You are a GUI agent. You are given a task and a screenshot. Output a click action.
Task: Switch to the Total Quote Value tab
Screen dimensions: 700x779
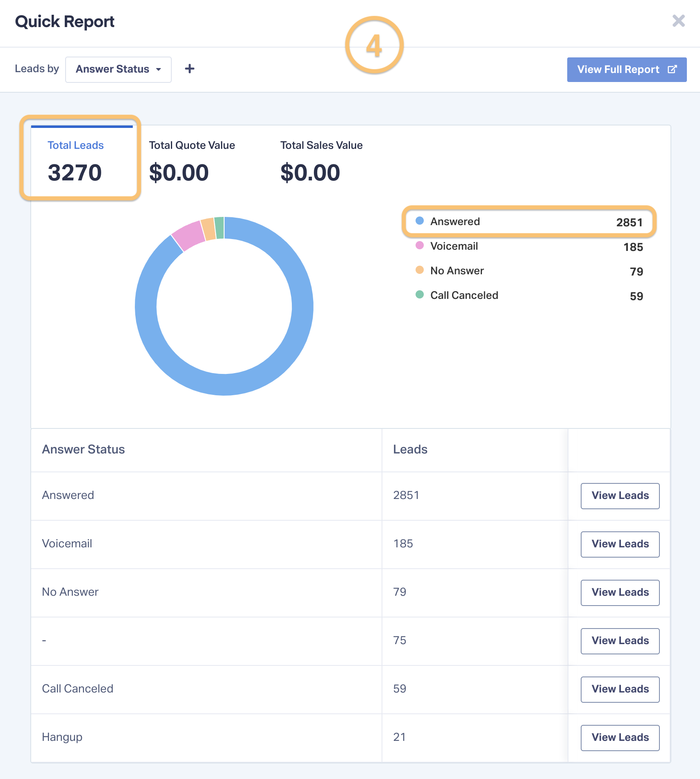pyautogui.click(x=192, y=161)
